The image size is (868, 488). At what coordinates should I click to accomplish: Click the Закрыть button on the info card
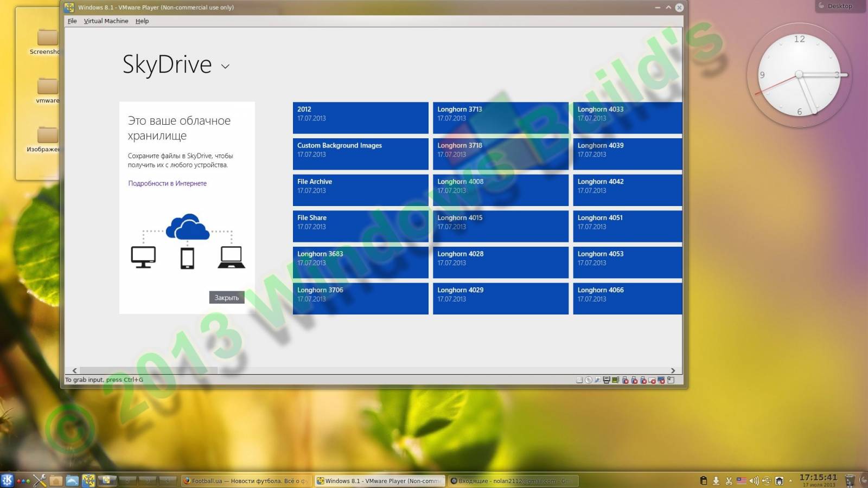(227, 297)
